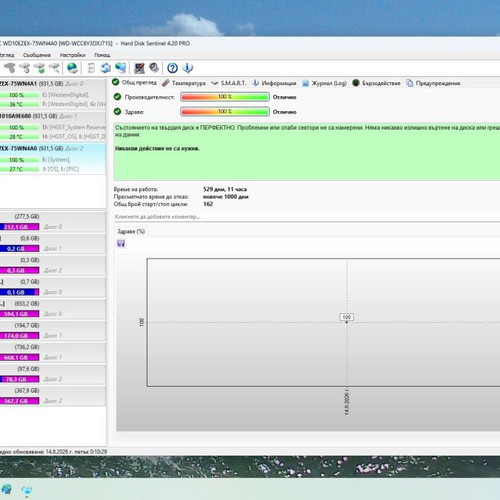Viewport: 500px width, 500px height.
Task: Click the Производителност 100 % progress bar
Action: 225,97
